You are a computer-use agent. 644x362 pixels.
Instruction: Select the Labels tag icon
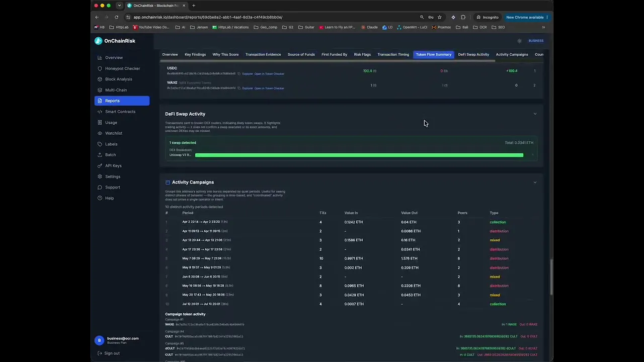(x=100, y=144)
